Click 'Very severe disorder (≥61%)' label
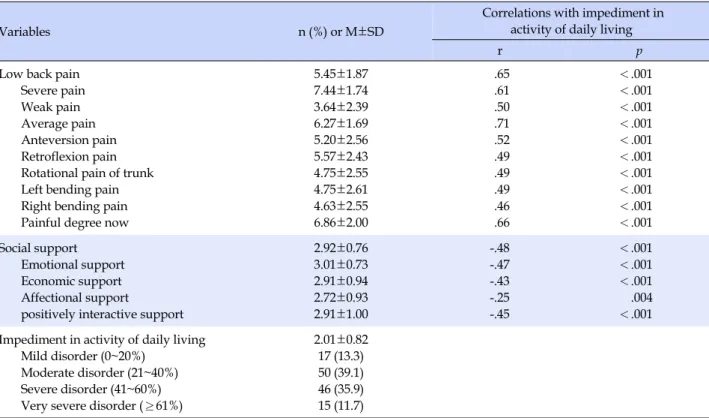 102,406
